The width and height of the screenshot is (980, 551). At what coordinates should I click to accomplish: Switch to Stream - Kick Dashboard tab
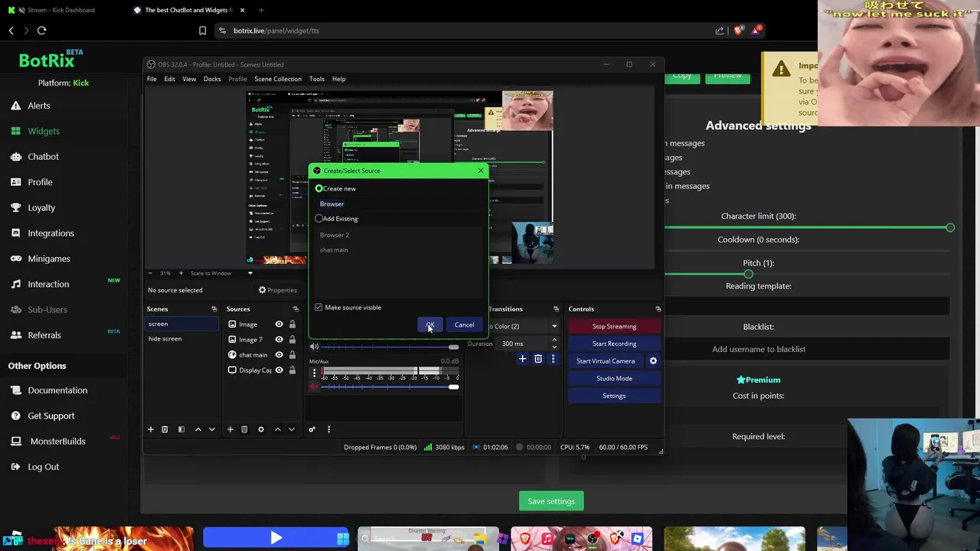(x=61, y=10)
